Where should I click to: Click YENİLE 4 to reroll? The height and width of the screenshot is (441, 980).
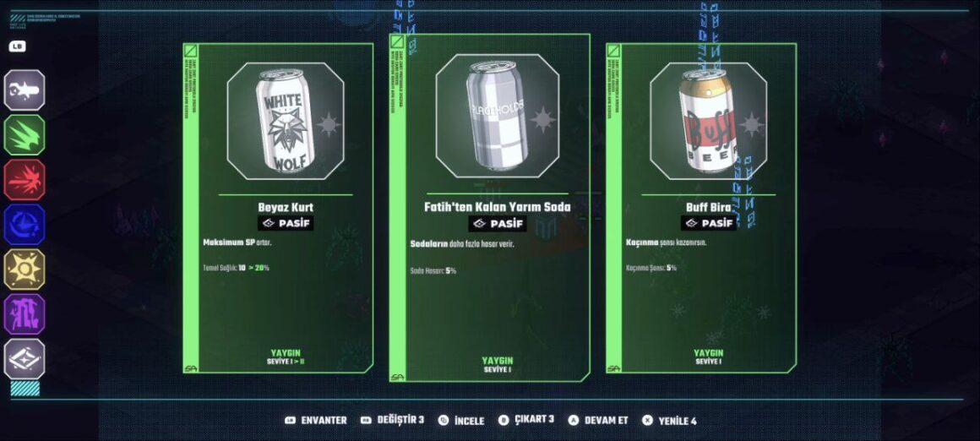[669, 421]
